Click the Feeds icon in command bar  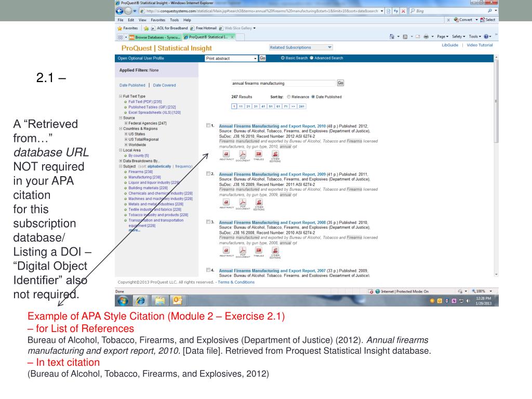tap(405, 36)
